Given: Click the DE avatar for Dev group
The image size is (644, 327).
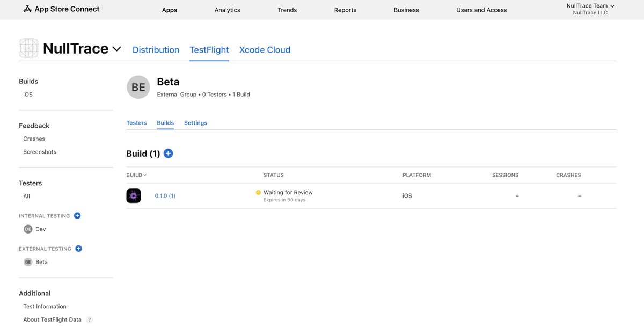Looking at the screenshot, I should coord(28,229).
